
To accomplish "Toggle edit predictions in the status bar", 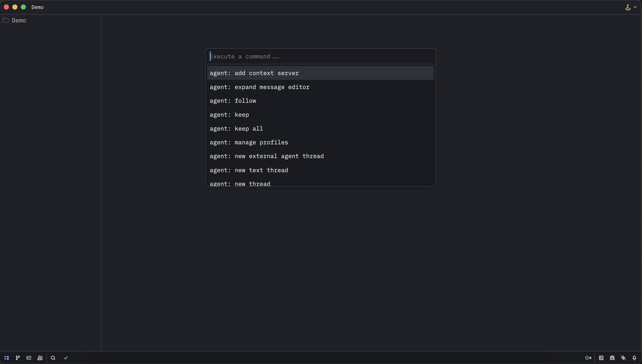I will pos(588,358).
